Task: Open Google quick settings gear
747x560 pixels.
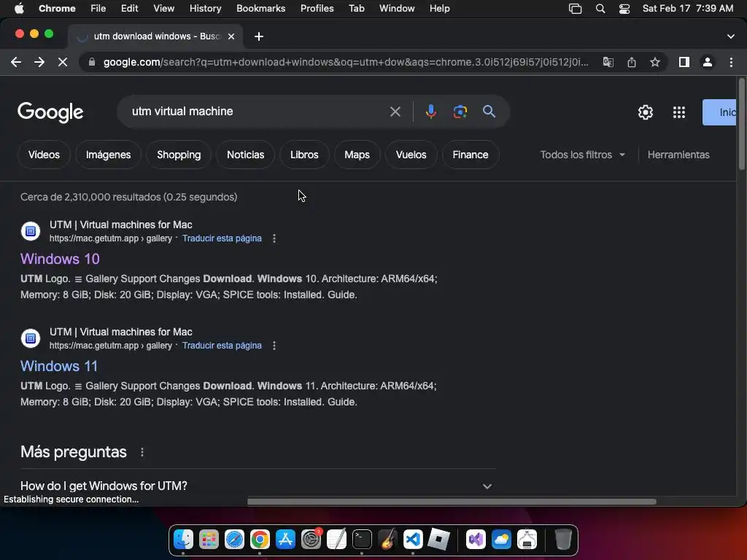Action: (645, 112)
